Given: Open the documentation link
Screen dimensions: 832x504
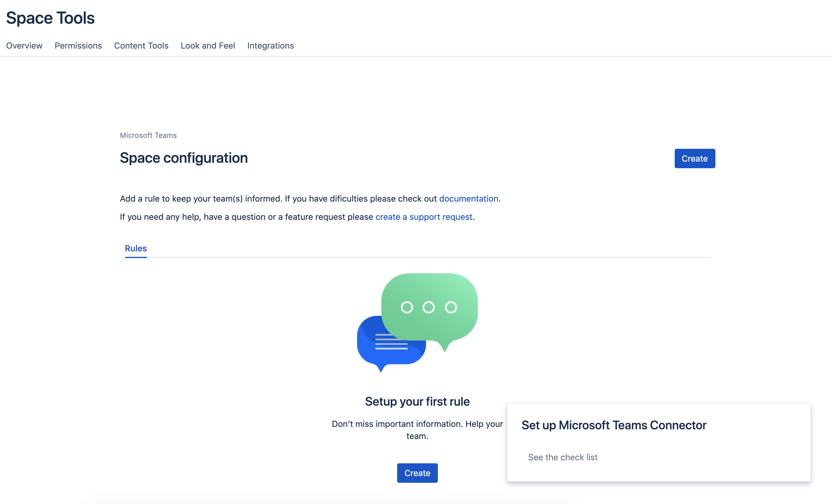Looking at the screenshot, I should pos(469,199).
